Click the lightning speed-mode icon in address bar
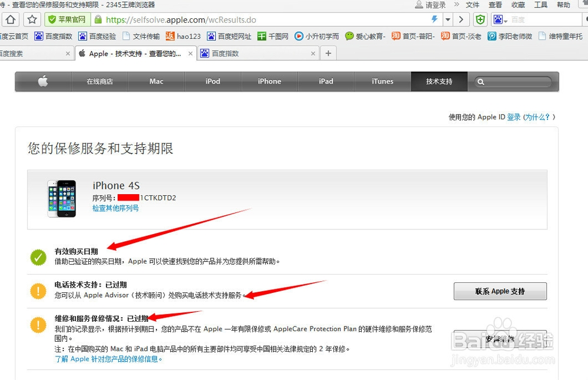This screenshot has height=380, width=588. pos(435,19)
